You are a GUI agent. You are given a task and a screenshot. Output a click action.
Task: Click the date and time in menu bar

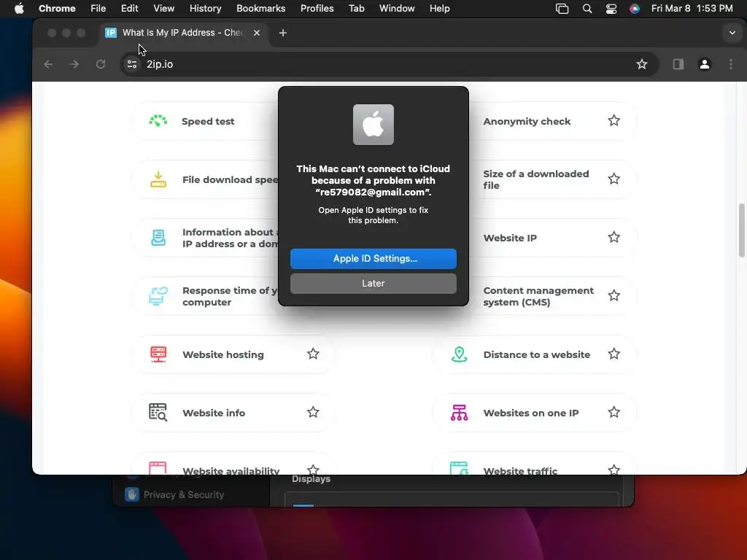tap(692, 9)
